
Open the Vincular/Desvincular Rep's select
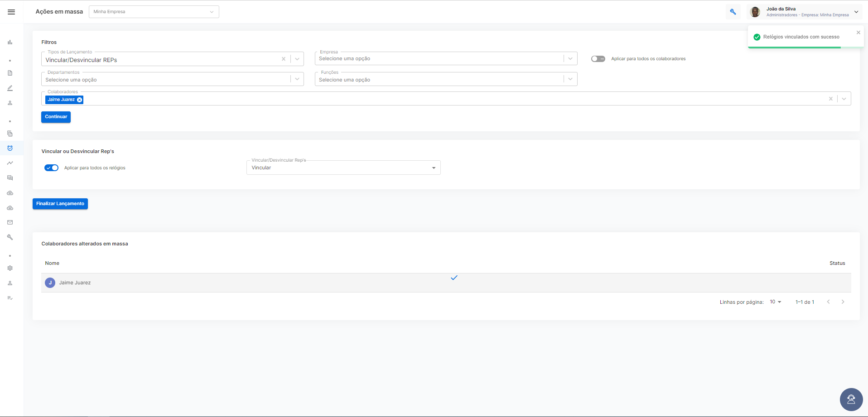[343, 168]
